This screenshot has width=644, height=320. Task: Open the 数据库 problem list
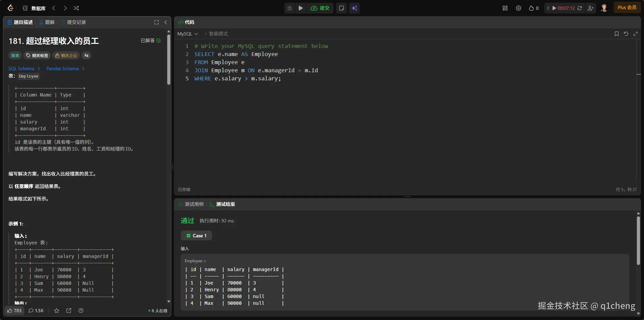tap(34, 8)
